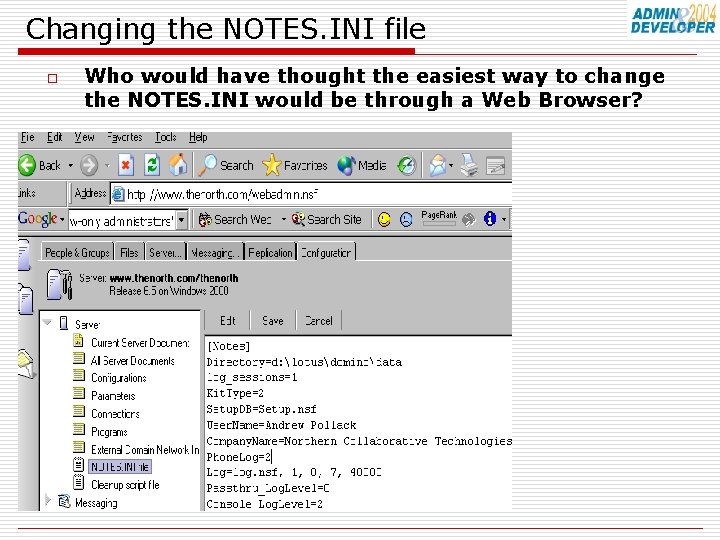This screenshot has width=720, height=540.
Task: Open the File menu
Action: pos(28,137)
